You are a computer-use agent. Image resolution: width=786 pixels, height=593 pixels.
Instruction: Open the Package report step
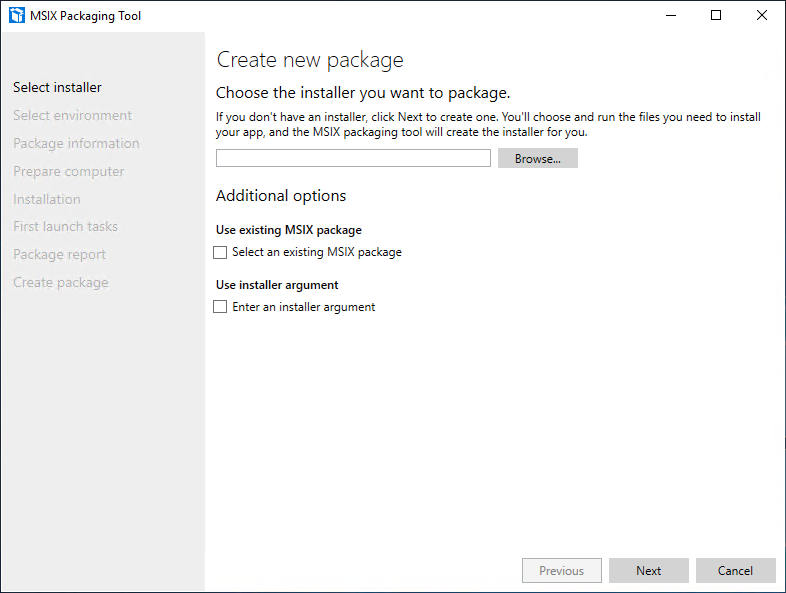point(60,255)
